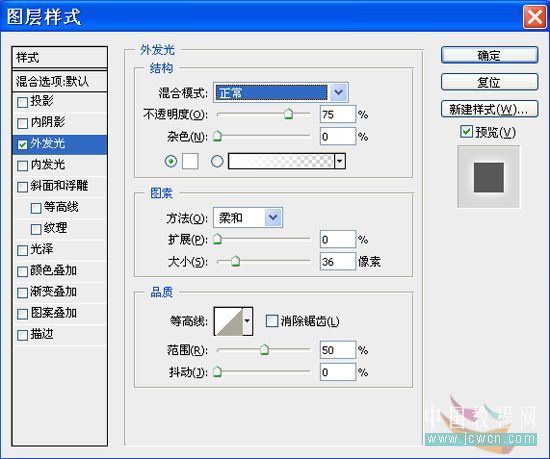Select 斜面和浮雕 in the styles list

coord(59,186)
